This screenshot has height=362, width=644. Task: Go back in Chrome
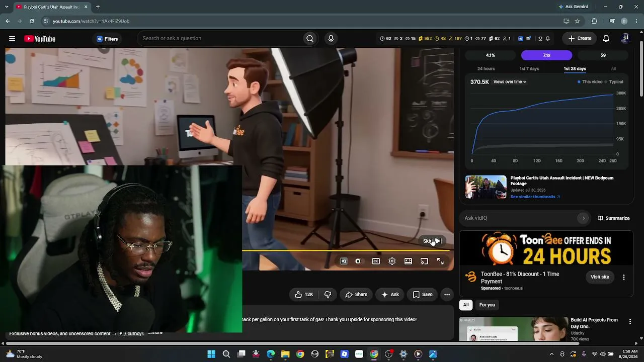(8, 21)
